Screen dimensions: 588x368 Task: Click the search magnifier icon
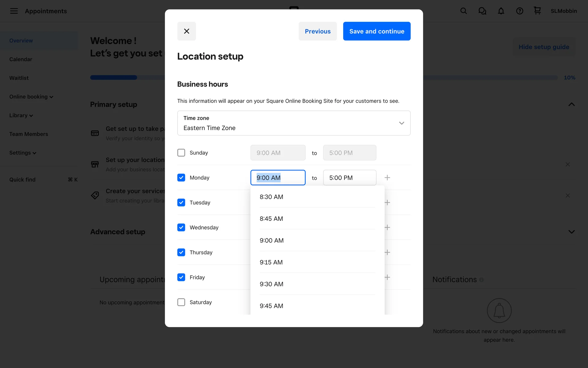(x=463, y=11)
